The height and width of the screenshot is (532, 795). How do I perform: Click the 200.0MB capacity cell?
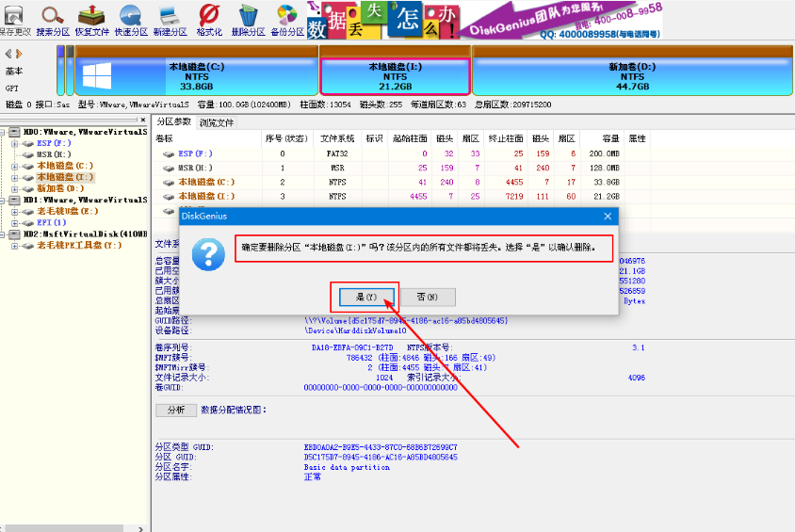[604, 153]
